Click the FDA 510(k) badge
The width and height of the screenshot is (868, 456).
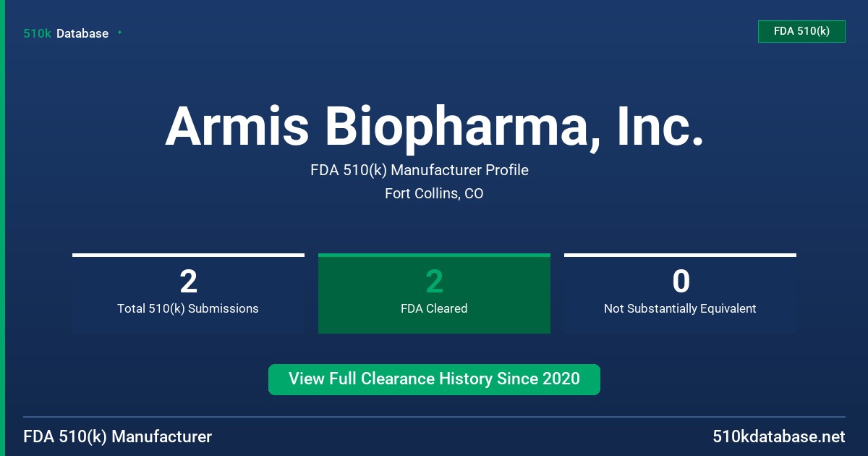pos(801,32)
